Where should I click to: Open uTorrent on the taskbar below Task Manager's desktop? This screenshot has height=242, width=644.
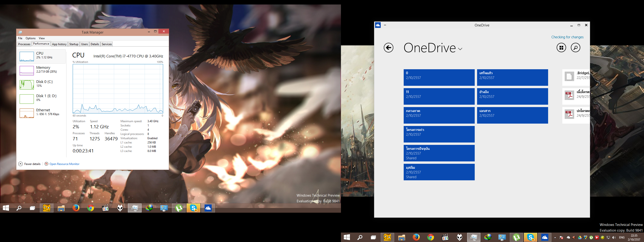pyautogui.click(x=179, y=208)
